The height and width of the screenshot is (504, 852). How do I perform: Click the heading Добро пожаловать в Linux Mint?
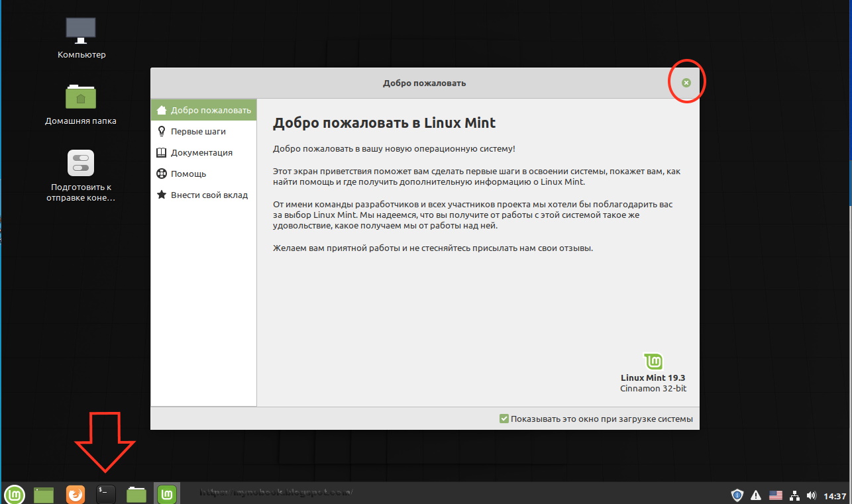point(384,123)
